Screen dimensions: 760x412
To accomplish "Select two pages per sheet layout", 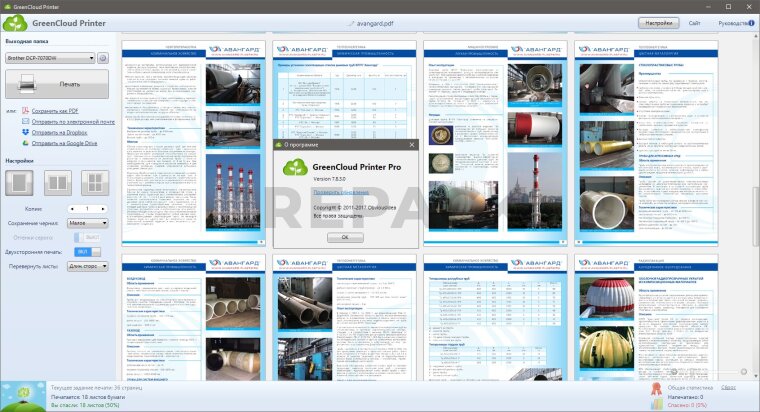I will [x=57, y=182].
